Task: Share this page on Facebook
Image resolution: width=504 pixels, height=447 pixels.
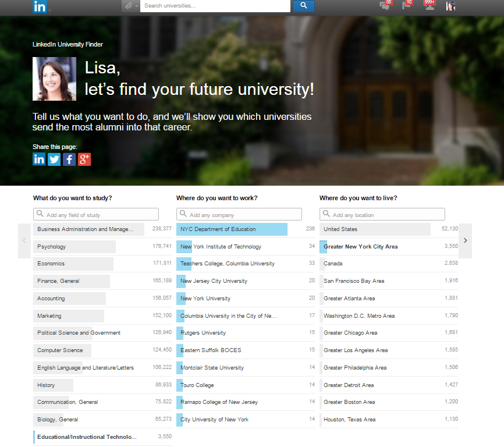Action: [x=69, y=159]
